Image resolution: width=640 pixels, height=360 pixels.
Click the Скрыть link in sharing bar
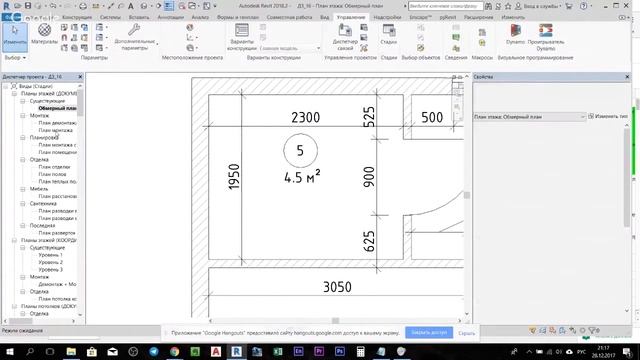[467, 333]
